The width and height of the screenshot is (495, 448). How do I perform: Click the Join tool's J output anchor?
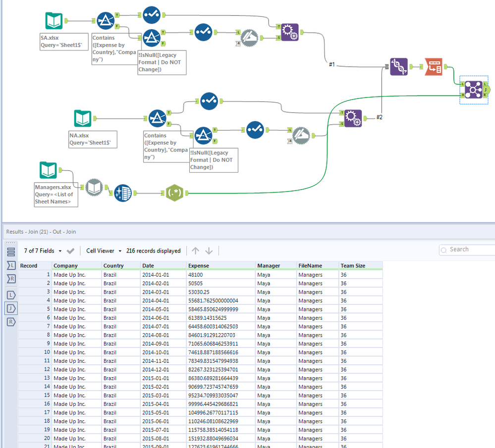[x=487, y=90]
